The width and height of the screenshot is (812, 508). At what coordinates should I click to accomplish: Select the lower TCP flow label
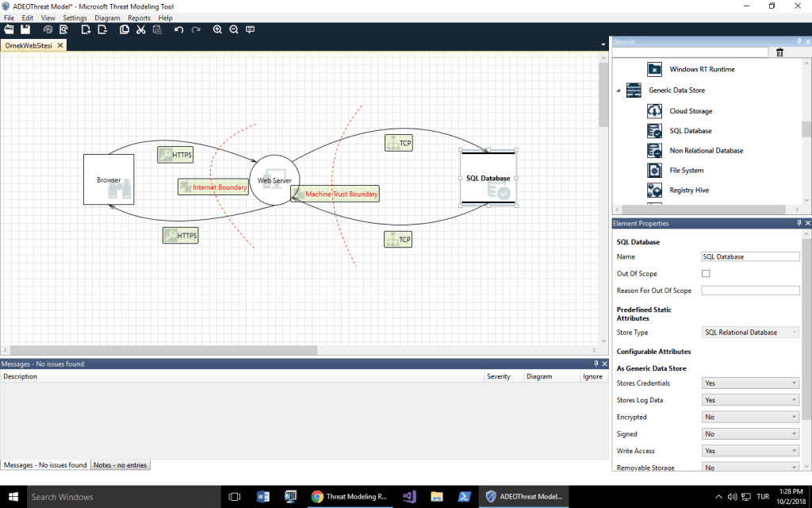tap(398, 240)
